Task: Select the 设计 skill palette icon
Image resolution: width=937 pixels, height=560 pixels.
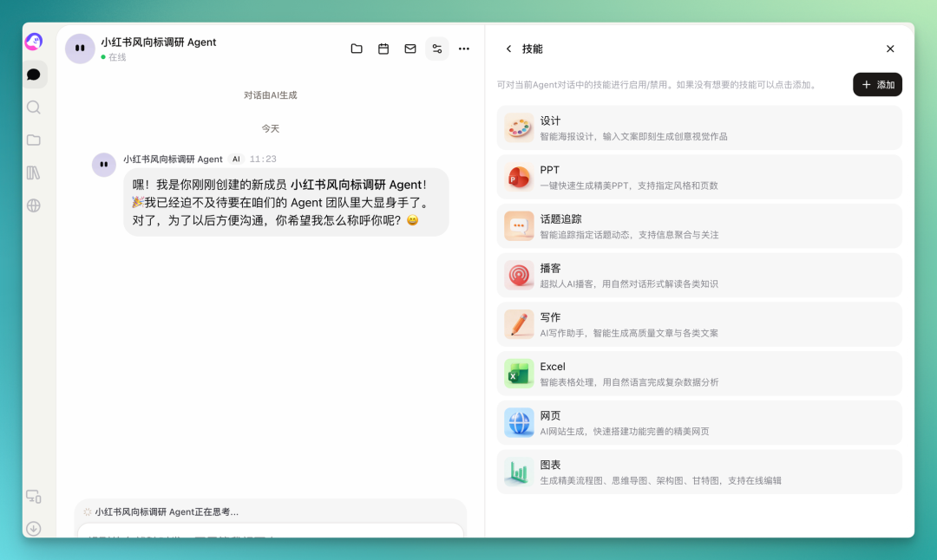Action: click(519, 127)
